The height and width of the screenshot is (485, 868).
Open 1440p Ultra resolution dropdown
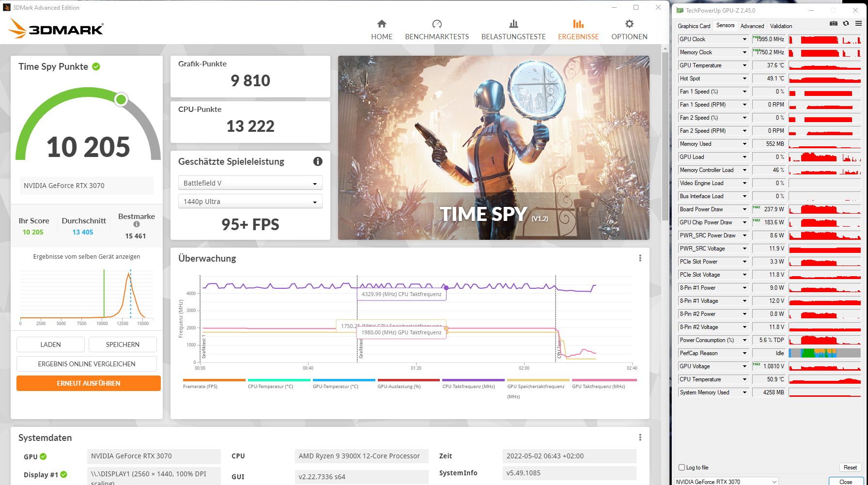250,201
